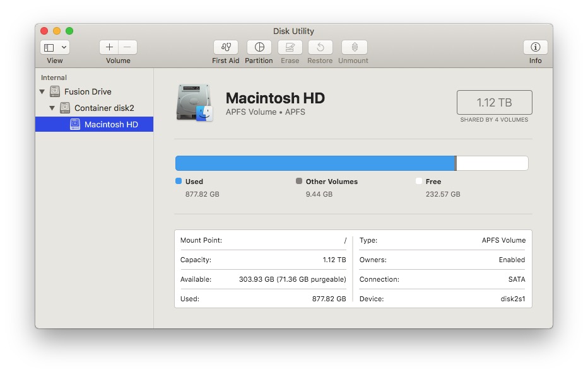Click the white Free legend swatch
588x375 pixels.
pos(419,181)
